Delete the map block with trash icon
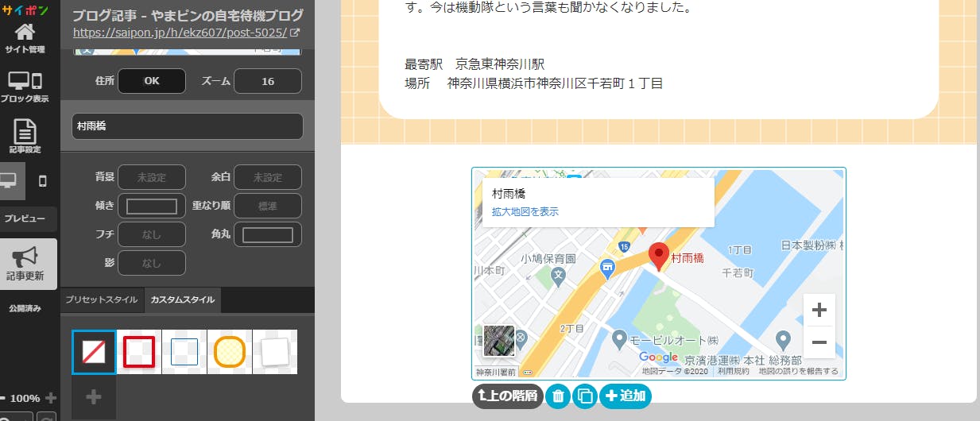 pyautogui.click(x=558, y=396)
